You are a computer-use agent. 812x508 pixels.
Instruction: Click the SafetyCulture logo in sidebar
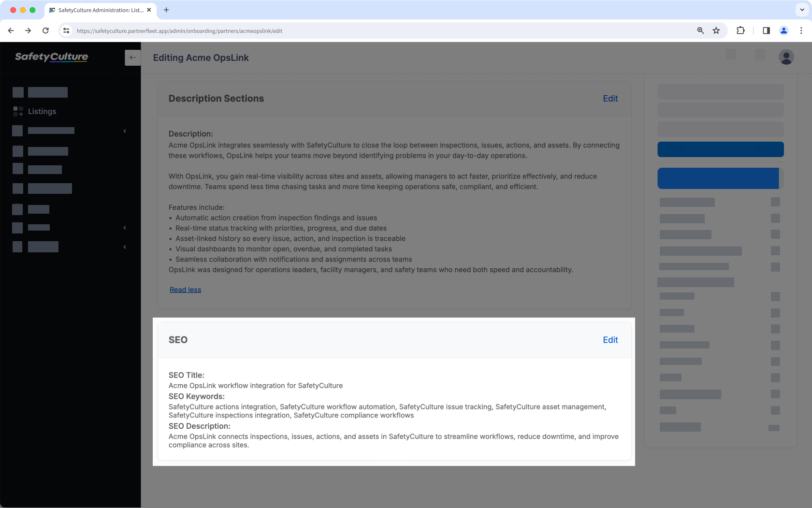point(51,57)
